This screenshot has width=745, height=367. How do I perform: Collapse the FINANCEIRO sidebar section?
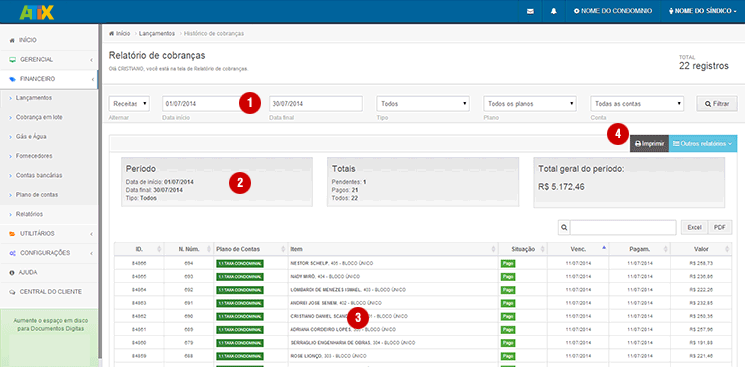tap(49, 79)
